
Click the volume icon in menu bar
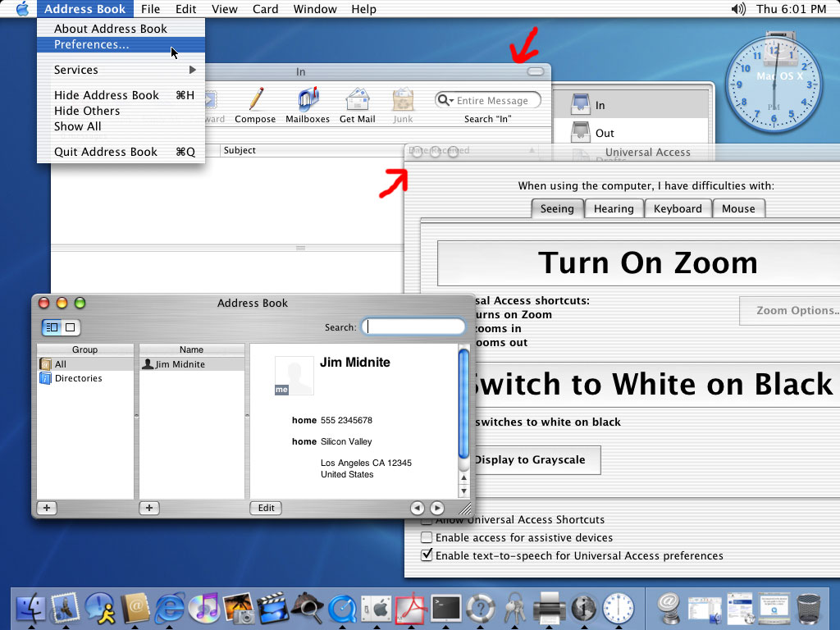[x=738, y=9]
